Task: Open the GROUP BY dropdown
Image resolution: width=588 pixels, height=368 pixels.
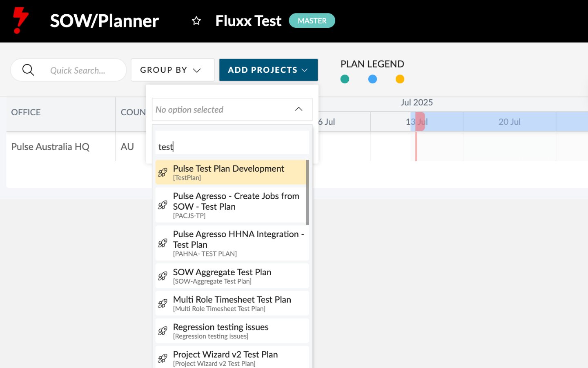Action: pyautogui.click(x=173, y=70)
